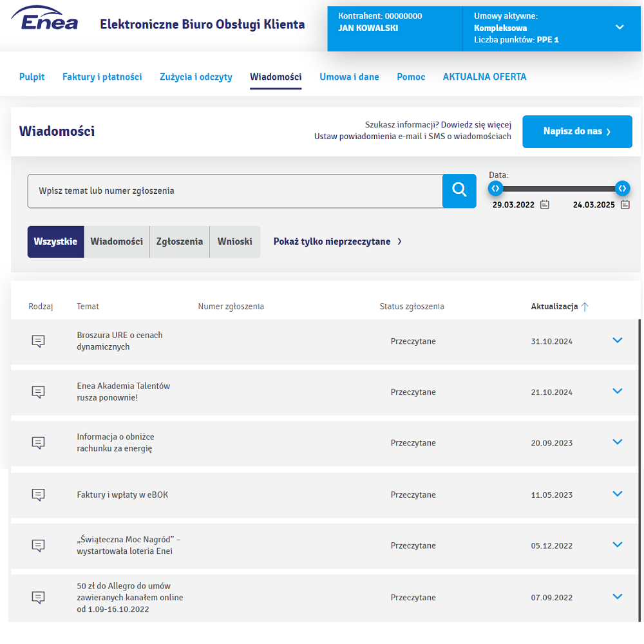Expand the Broszura URE message row
Screen dimensions: 644x644
pyautogui.click(x=618, y=341)
